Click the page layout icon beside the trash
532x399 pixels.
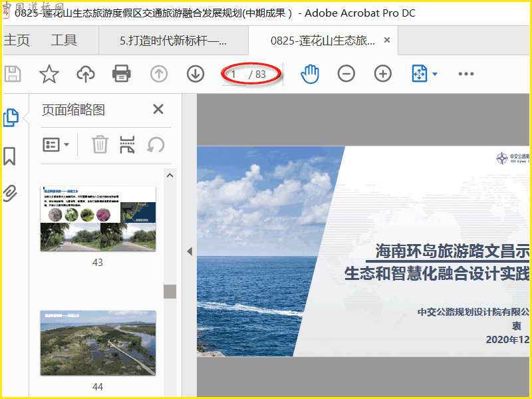(x=127, y=144)
